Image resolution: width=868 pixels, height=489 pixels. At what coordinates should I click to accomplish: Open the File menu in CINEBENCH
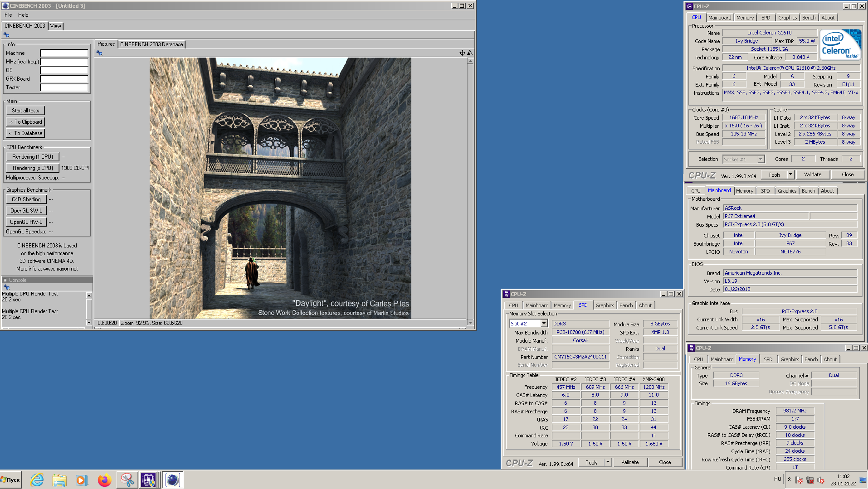coord(8,15)
